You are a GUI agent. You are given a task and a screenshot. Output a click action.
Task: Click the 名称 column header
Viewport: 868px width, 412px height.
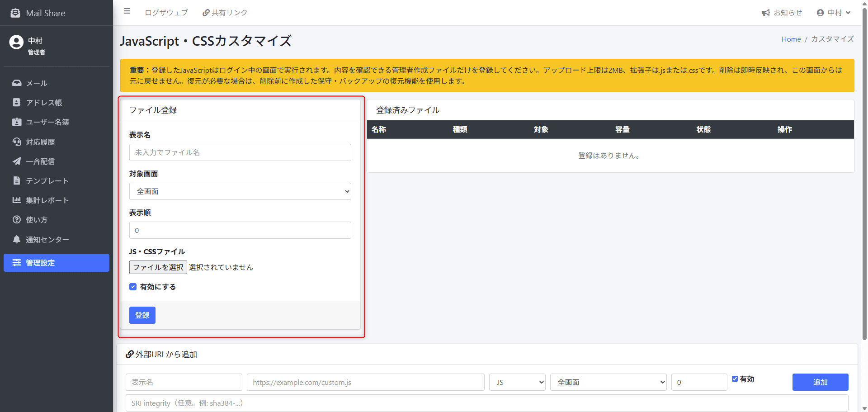(379, 129)
